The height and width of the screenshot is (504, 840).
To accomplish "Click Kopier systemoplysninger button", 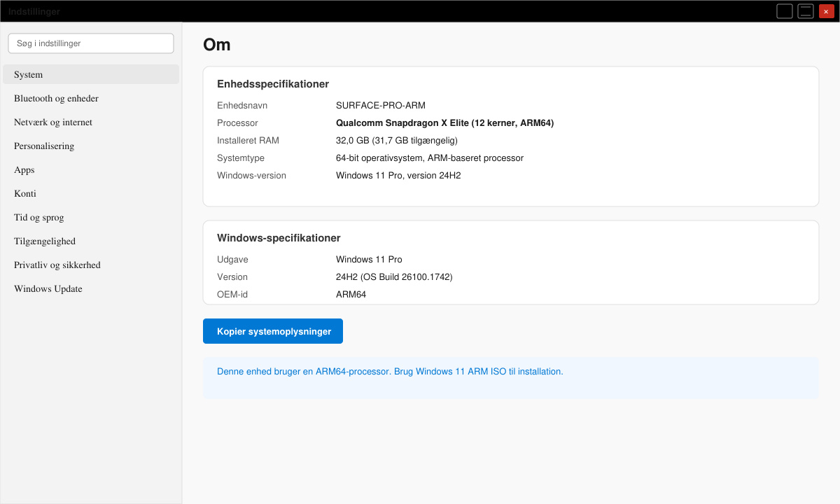I will (x=273, y=331).
